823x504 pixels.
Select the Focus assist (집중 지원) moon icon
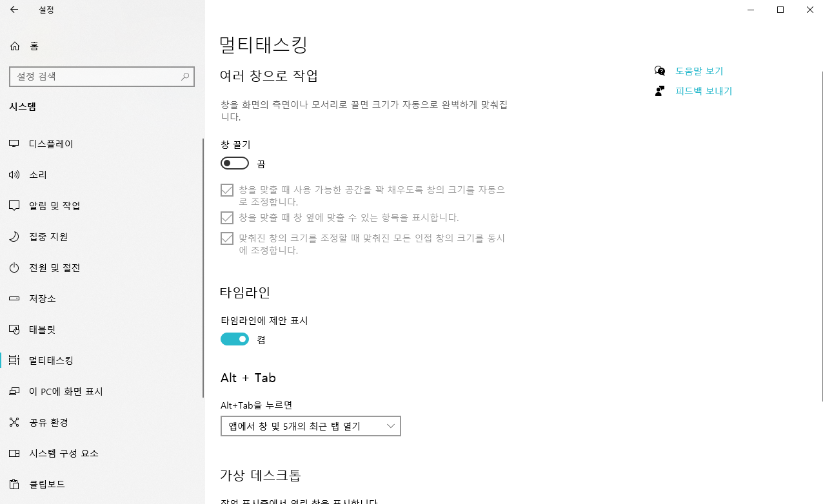pyautogui.click(x=14, y=237)
